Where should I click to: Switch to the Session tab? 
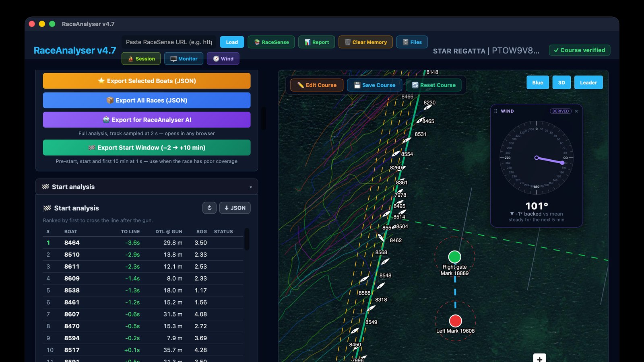pyautogui.click(x=141, y=58)
